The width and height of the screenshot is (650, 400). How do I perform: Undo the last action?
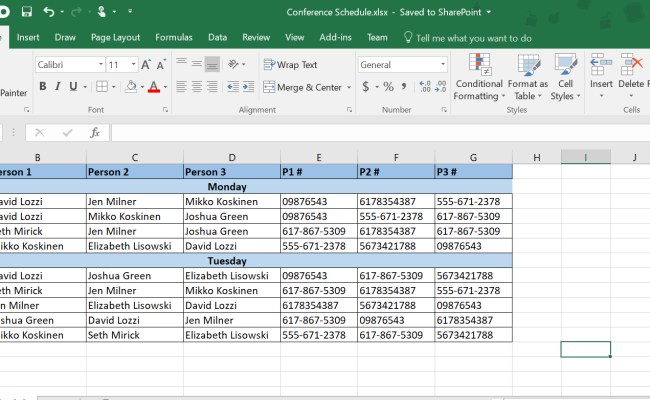pyautogui.click(x=49, y=12)
